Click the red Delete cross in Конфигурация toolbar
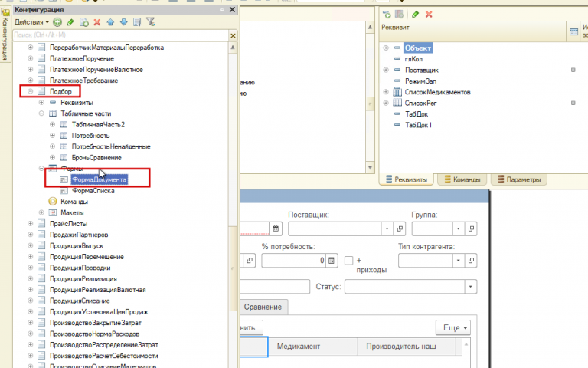 click(x=97, y=22)
